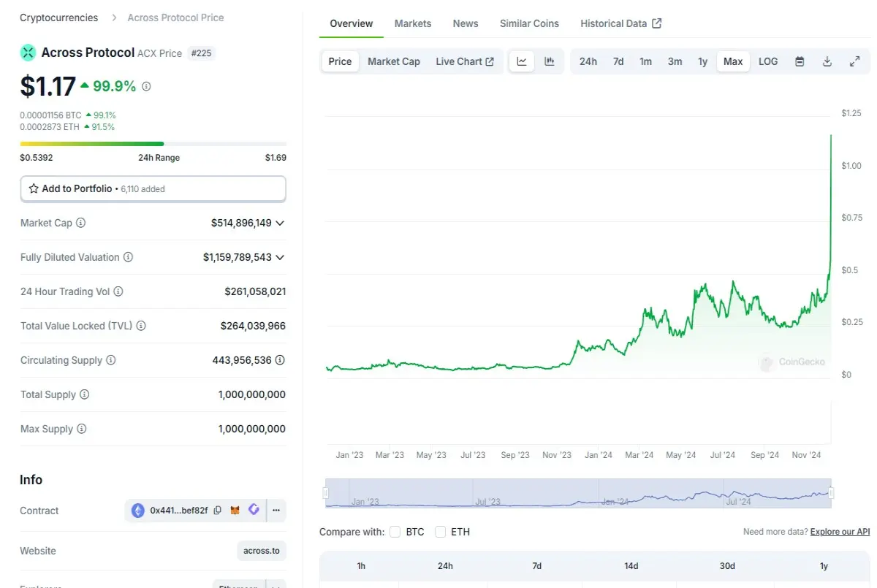877x588 pixels.
Task: Show Total Supply info icon
Action: (x=85, y=394)
